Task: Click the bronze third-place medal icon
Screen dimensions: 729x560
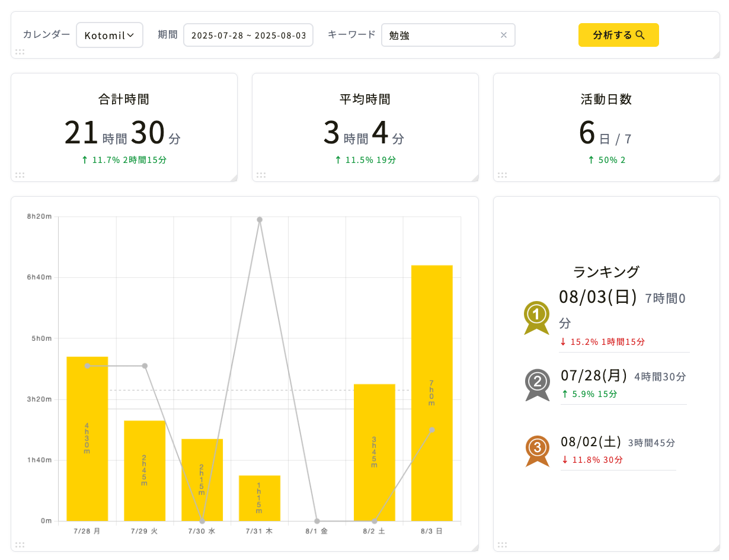Action: click(x=538, y=451)
